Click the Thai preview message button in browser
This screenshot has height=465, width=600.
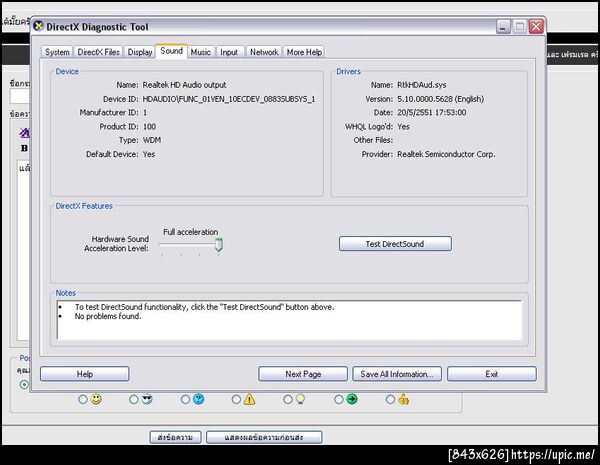(x=264, y=437)
